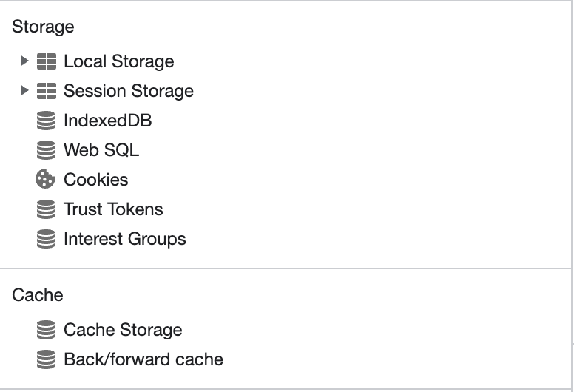Viewport: 574px width, 392px height.
Task: Click the Local Storage table icon
Action: click(x=47, y=61)
